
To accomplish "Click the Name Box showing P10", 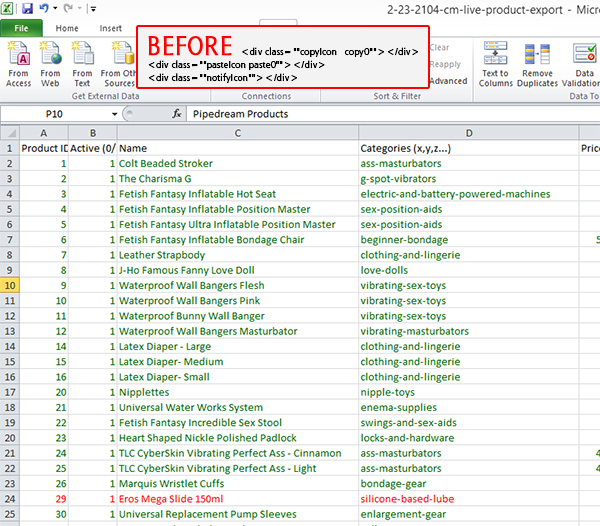I will tap(54, 114).
